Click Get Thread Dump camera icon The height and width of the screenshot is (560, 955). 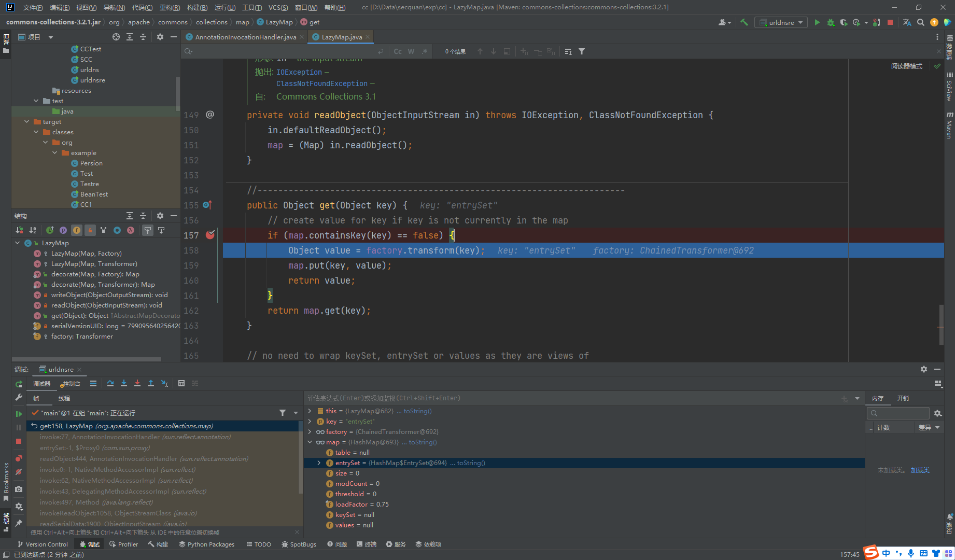click(19, 489)
